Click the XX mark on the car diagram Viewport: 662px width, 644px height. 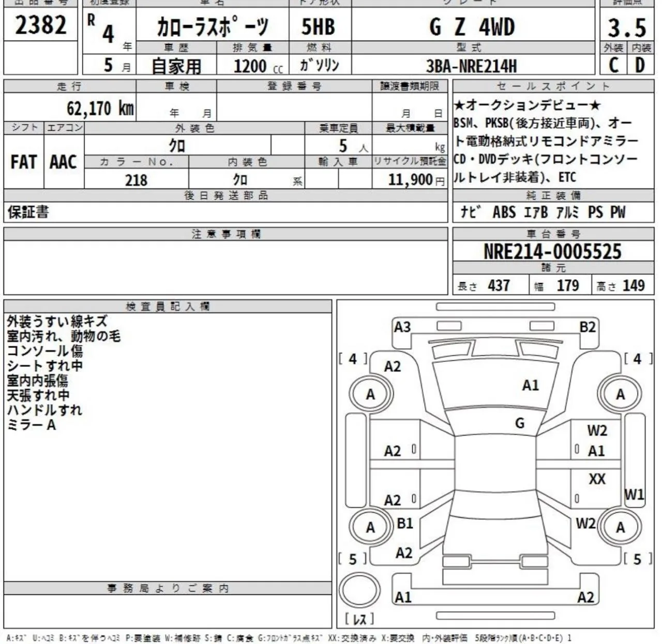[597, 479]
